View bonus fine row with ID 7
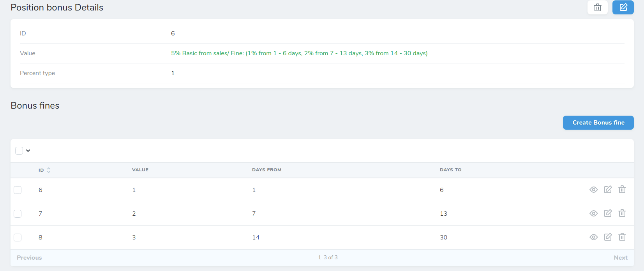 pos(593,213)
